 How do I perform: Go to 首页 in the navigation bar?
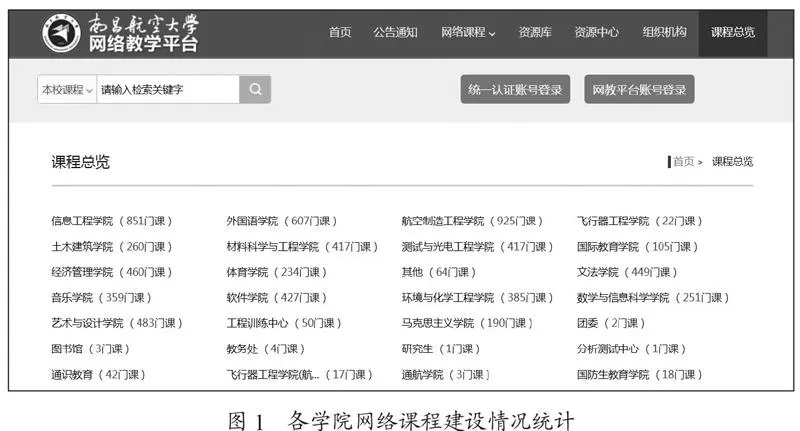click(340, 33)
